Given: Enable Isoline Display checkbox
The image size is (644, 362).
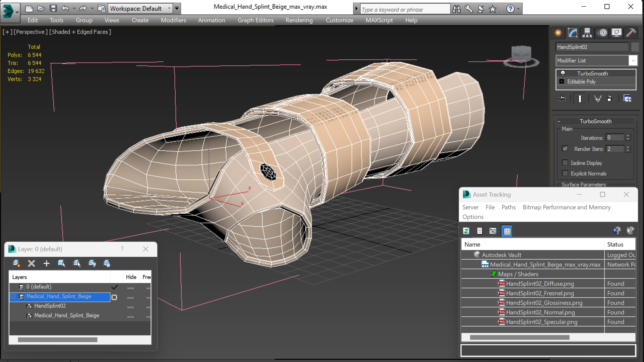Looking at the screenshot, I should pyautogui.click(x=565, y=163).
